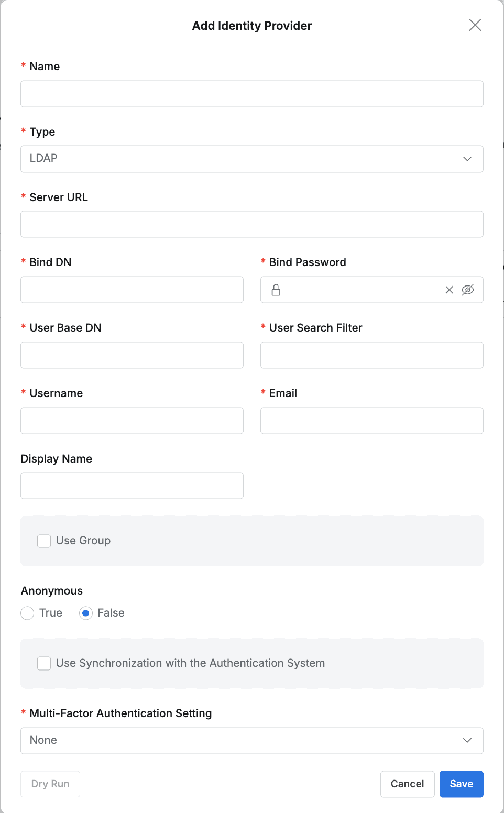
Task: Click the Save button
Action: (461, 784)
